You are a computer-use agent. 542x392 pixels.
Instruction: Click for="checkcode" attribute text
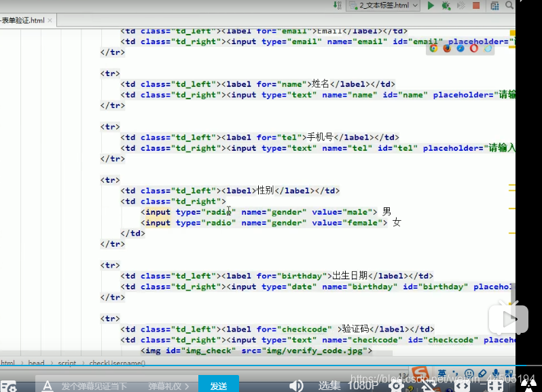294,329
